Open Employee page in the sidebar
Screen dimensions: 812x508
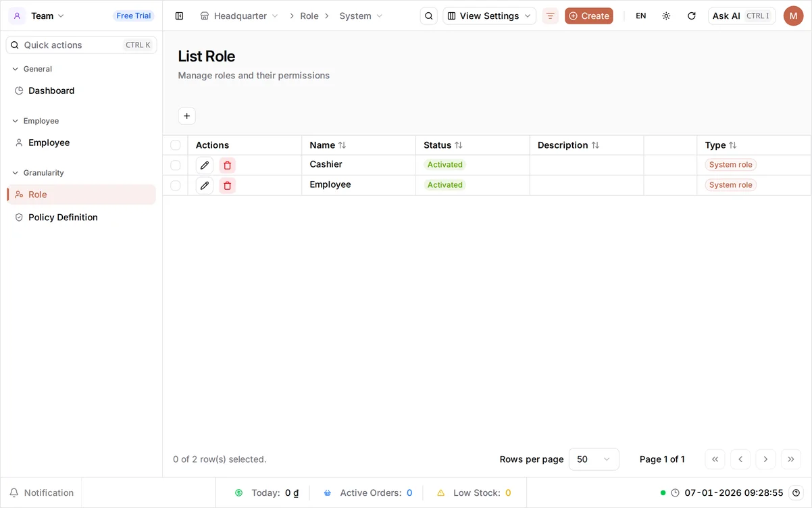(81, 143)
